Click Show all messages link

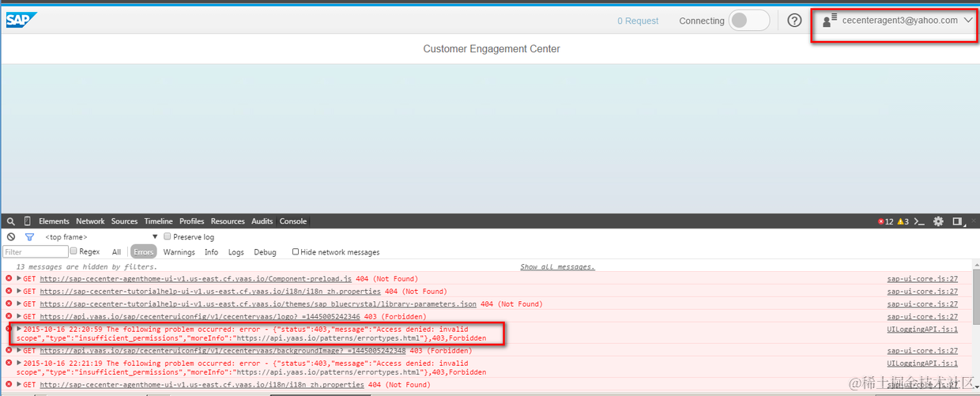557,267
